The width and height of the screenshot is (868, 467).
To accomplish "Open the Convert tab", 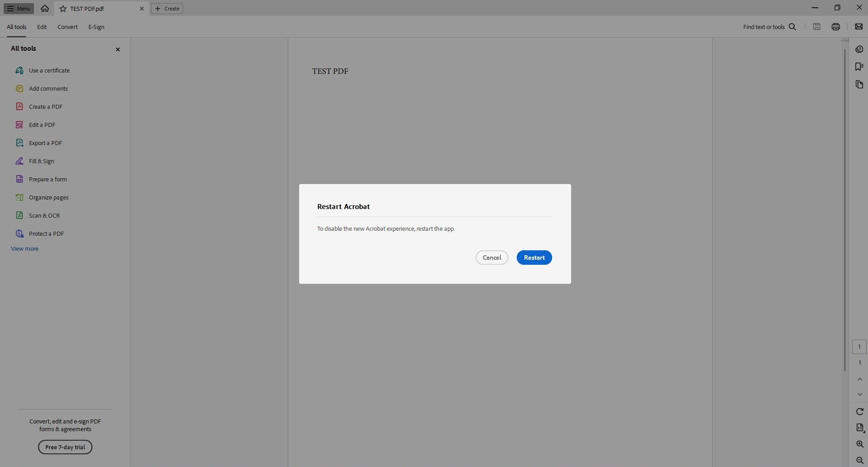I will 68,27.
